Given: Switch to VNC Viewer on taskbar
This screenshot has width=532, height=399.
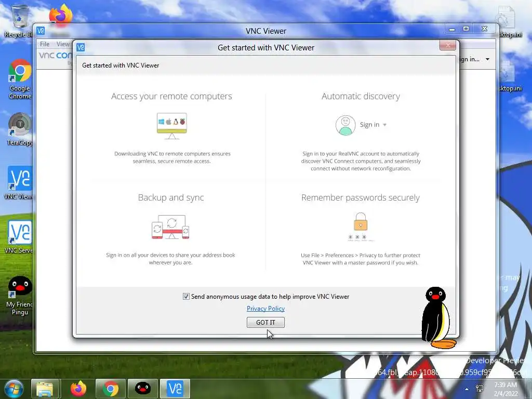Looking at the screenshot, I should (x=175, y=389).
